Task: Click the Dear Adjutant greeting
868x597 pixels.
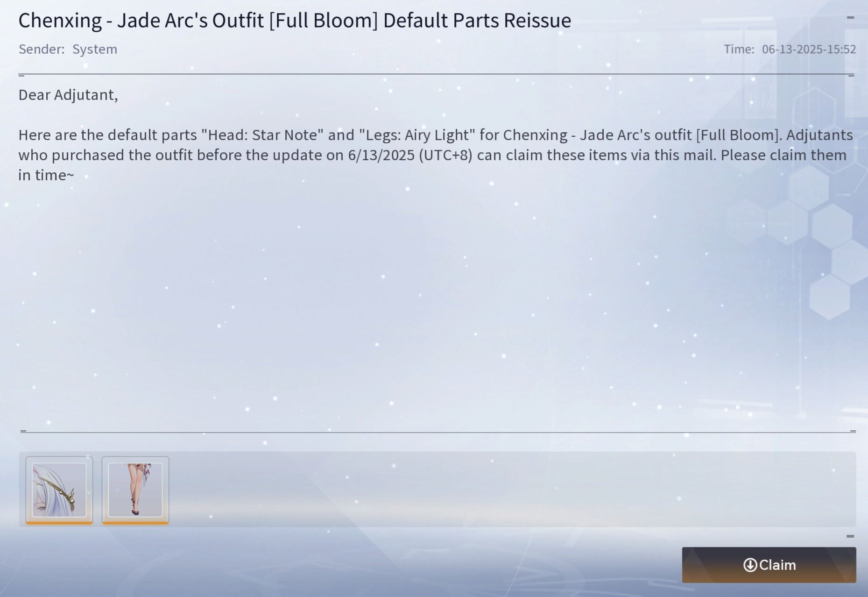Action: point(68,95)
